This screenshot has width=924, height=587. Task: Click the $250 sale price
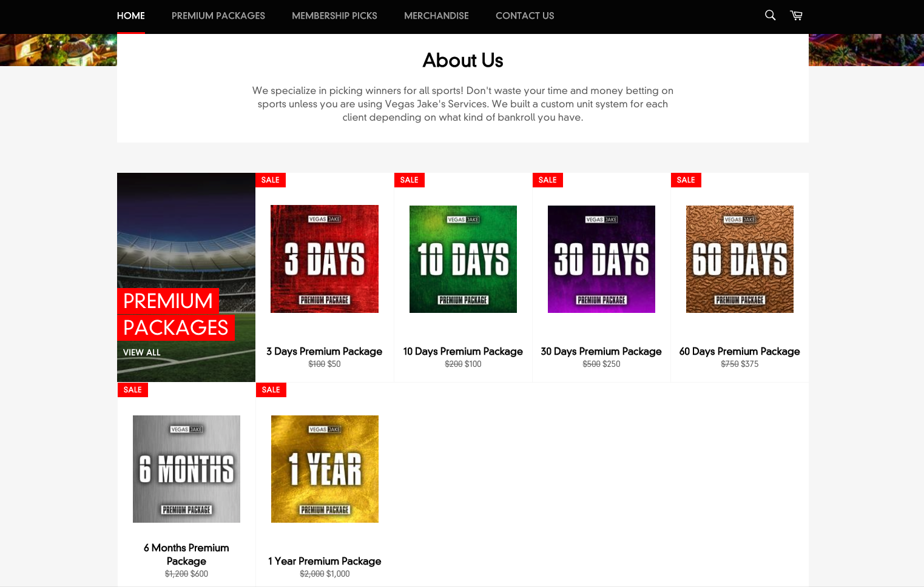pyautogui.click(x=612, y=364)
